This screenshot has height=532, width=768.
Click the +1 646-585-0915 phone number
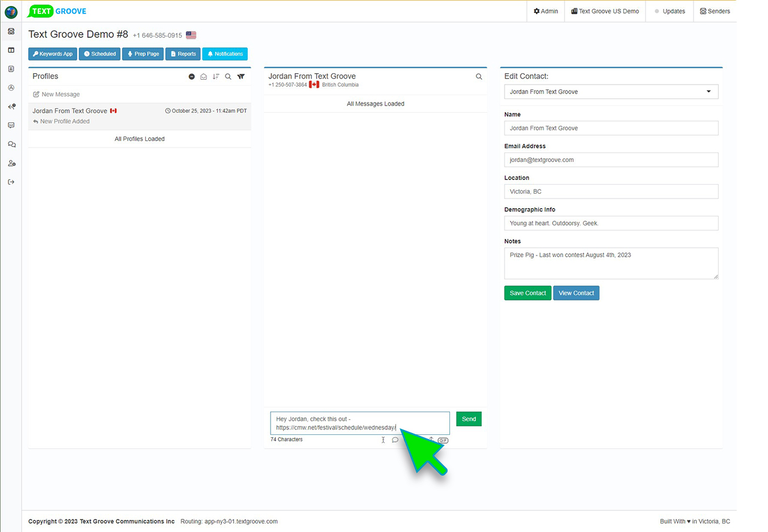pyautogui.click(x=157, y=35)
